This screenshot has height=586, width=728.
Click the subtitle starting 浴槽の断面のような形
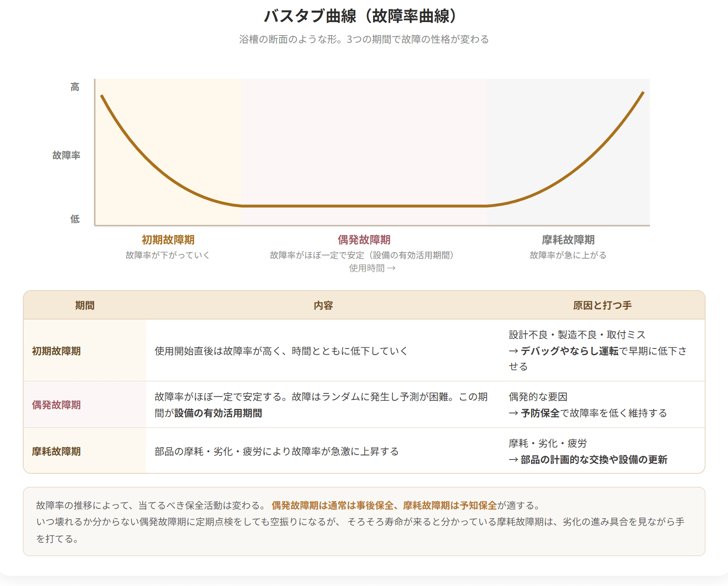[364, 39]
